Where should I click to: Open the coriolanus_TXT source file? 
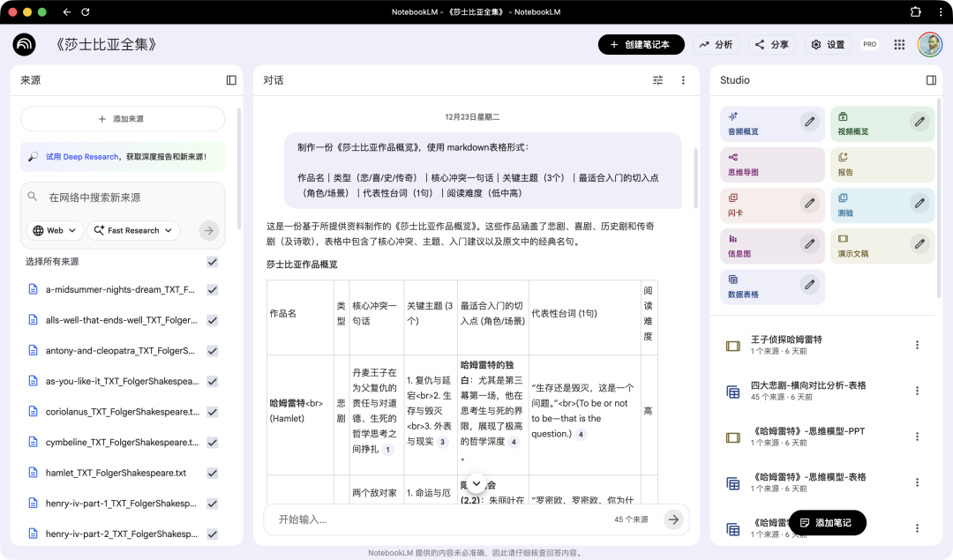point(122,412)
